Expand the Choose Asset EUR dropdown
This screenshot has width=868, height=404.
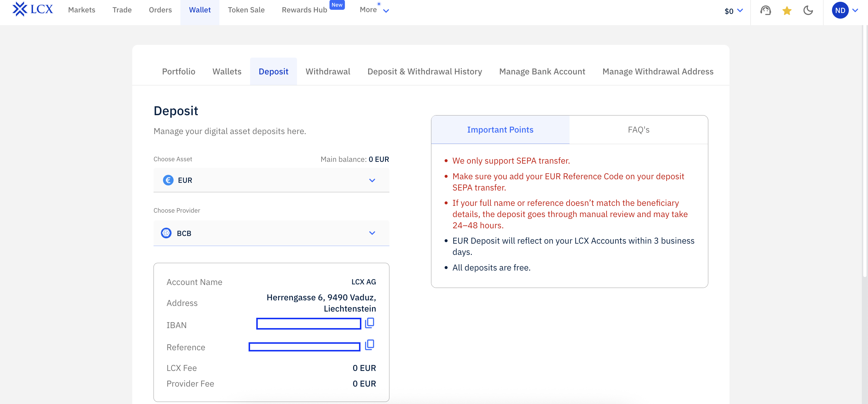372,180
